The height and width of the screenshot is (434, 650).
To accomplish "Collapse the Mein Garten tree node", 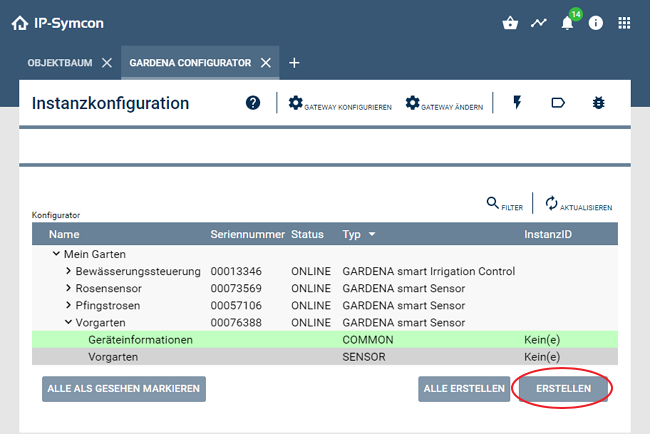I will click(56, 255).
